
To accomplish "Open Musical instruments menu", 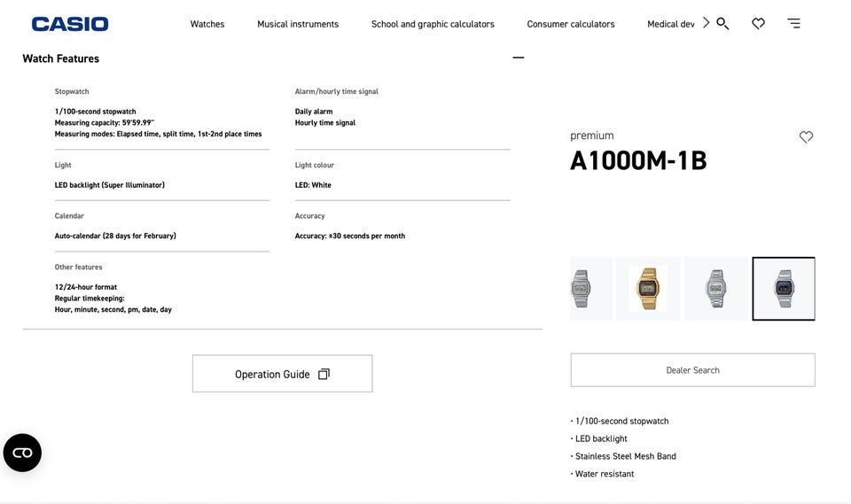I will (x=298, y=24).
